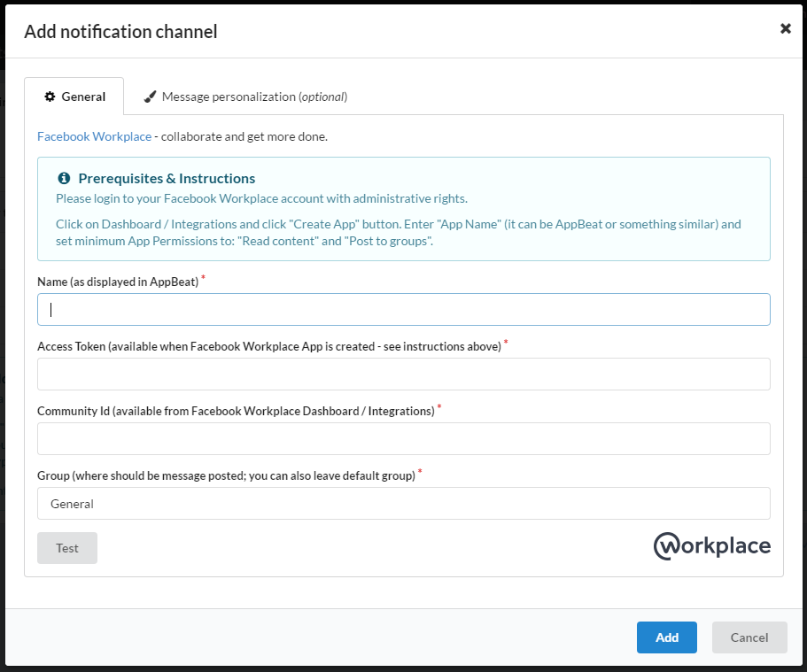Switch to the Message personalization tab
This screenshot has height=672, width=807.
(245, 97)
